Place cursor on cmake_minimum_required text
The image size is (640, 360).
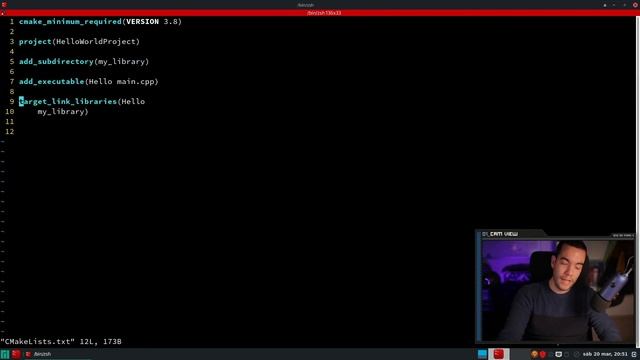click(x=70, y=22)
